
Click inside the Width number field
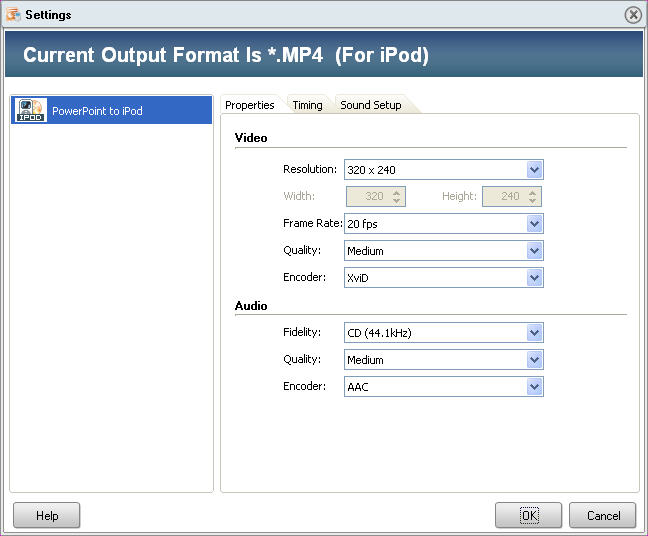[x=369, y=196]
